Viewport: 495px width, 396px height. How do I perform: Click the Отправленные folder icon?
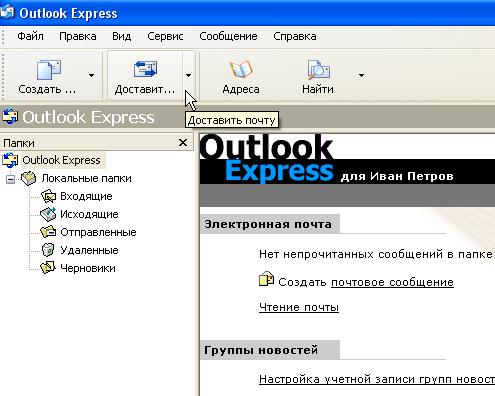tap(48, 232)
